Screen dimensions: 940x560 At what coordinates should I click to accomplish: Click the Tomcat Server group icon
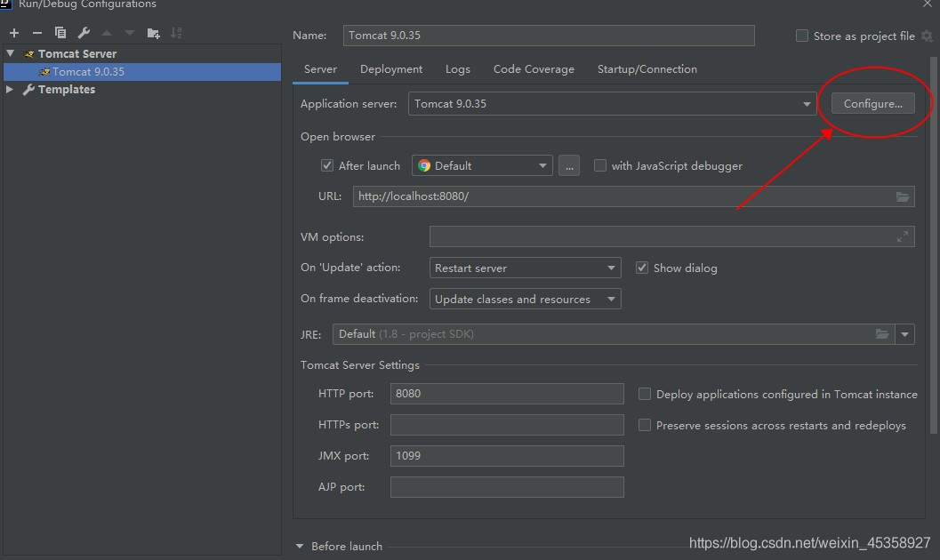(28, 54)
